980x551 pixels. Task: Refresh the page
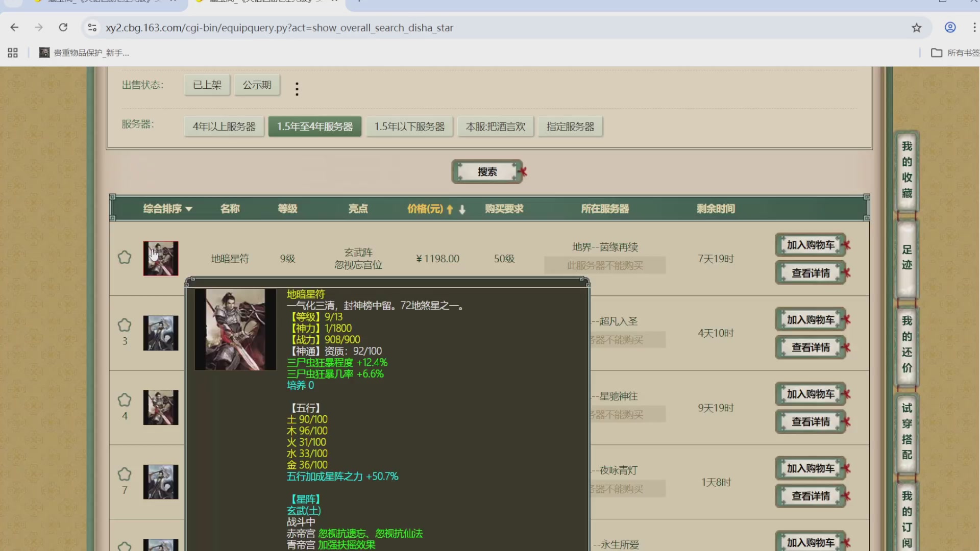coord(63,28)
